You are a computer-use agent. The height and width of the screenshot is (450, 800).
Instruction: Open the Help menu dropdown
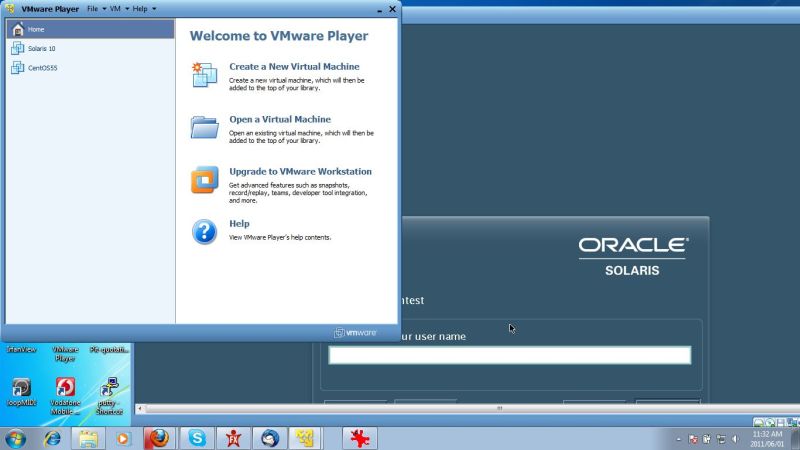tap(144, 9)
